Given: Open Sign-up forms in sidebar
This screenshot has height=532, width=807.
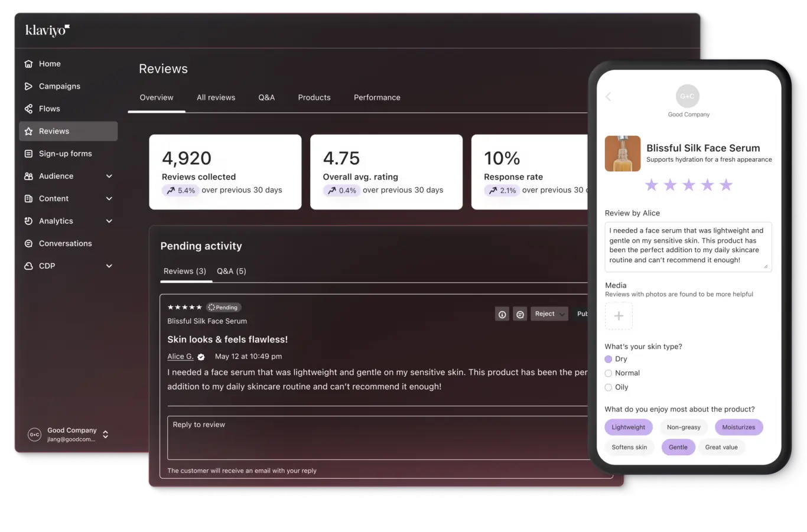Looking at the screenshot, I should point(66,154).
